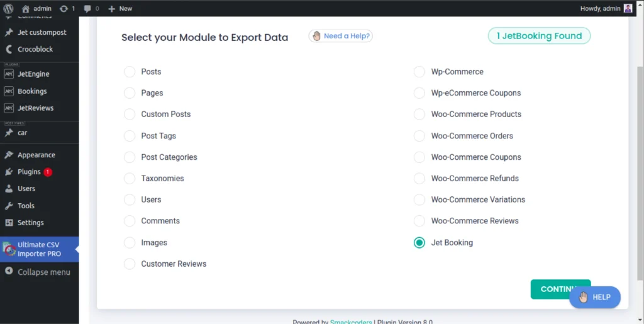
Task: Open the comments bubble icon
Action: tap(87, 9)
